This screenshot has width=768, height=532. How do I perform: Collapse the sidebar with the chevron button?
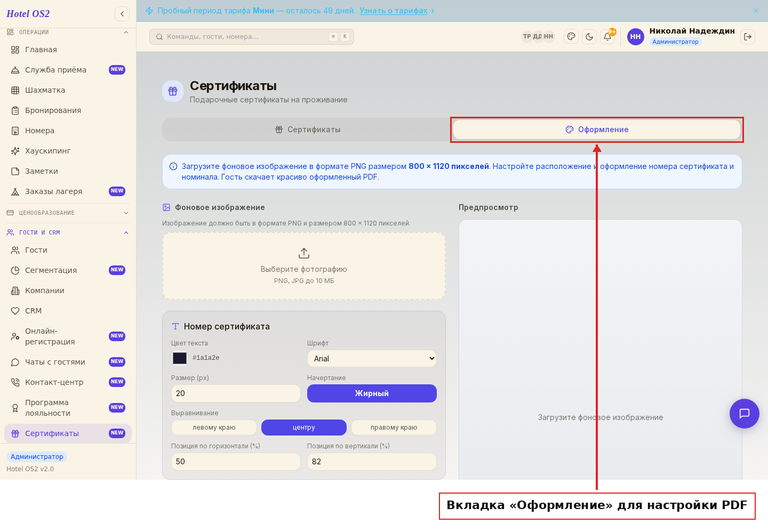click(x=122, y=14)
